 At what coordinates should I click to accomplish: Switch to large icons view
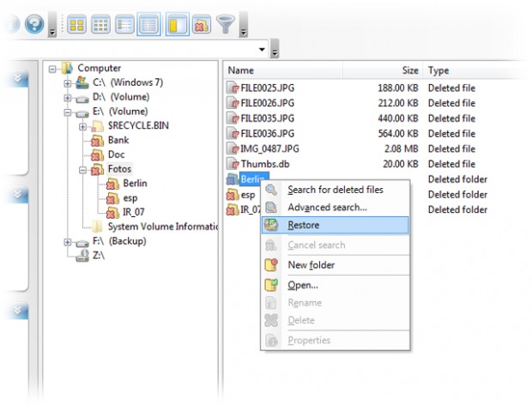tap(76, 25)
